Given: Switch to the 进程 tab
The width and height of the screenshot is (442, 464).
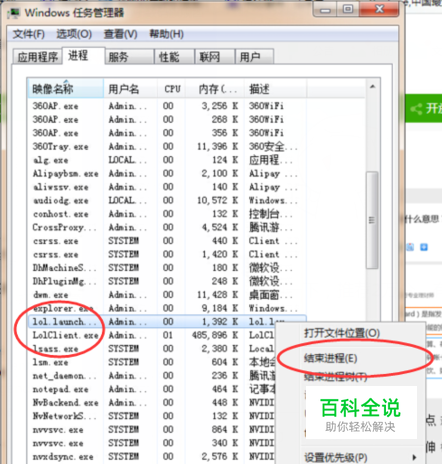Looking at the screenshot, I should 84,55.
